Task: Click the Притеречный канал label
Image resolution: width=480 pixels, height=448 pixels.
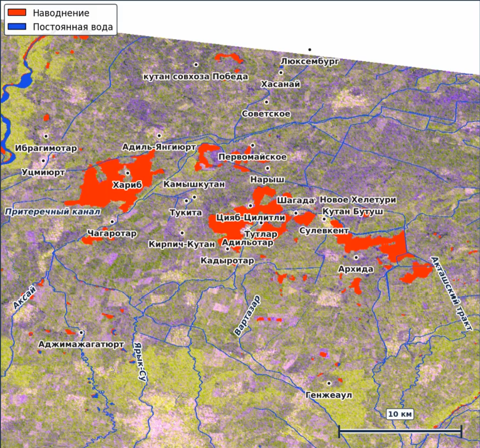Action: pyautogui.click(x=53, y=212)
